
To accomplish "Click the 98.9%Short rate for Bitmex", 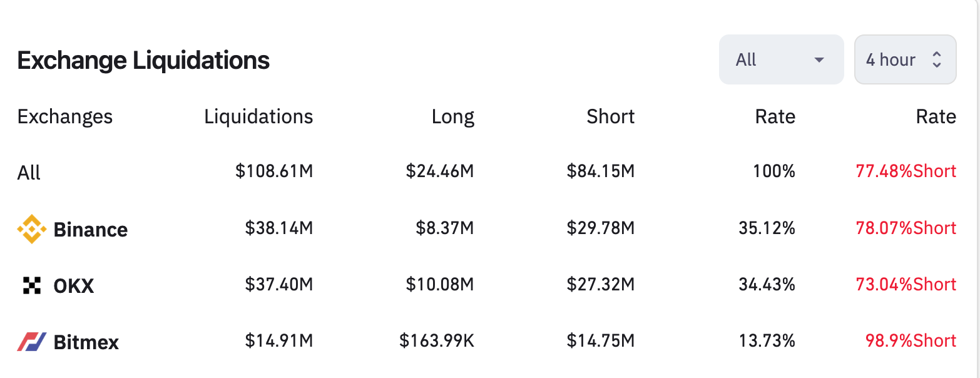I will [x=911, y=341].
